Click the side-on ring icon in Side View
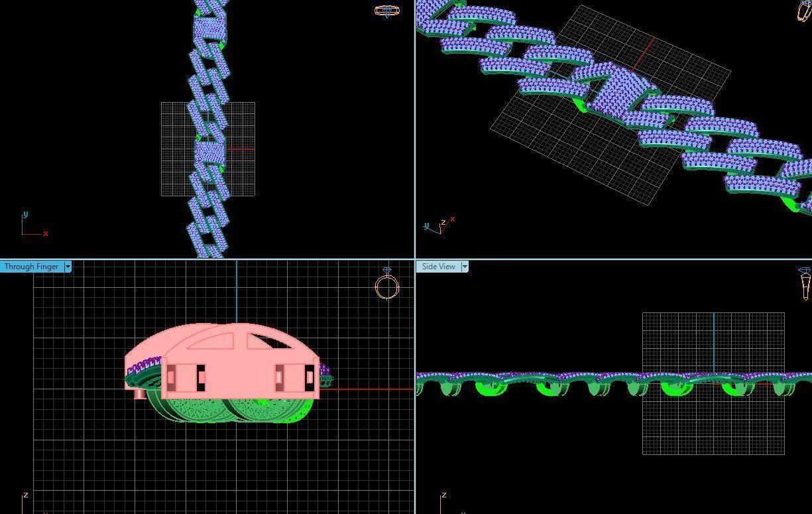The width and height of the screenshot is (812, 514). point(805,283)
